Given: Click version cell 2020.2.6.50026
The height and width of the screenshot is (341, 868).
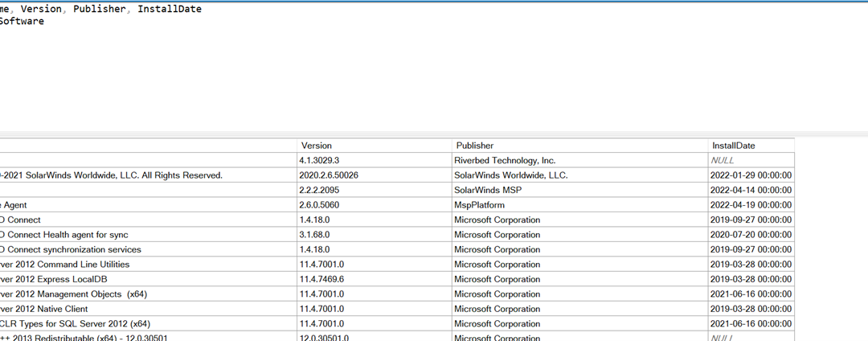Looking at the screenshot, I should point(375,175).
